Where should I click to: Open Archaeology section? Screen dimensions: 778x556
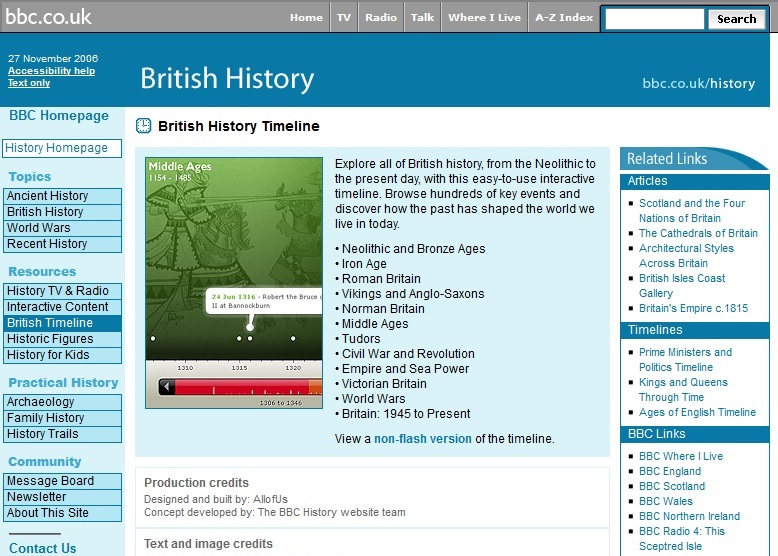63,402
